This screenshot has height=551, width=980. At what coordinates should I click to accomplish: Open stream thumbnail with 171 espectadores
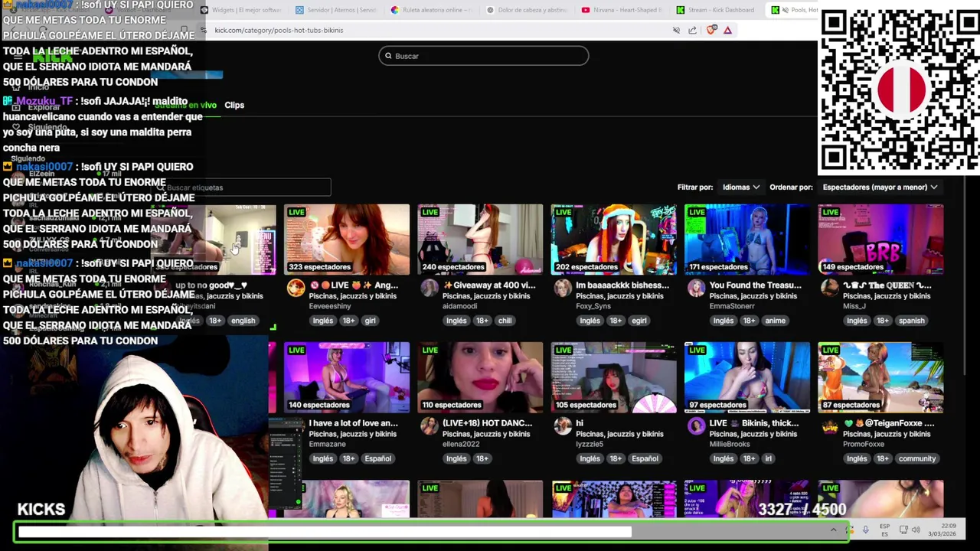tap(747, 240)
